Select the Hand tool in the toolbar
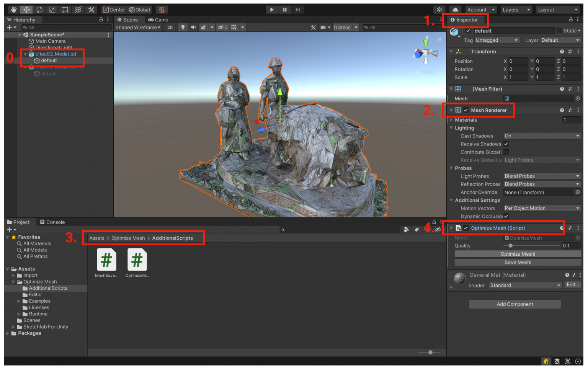The height and width of the screenshot is (369, 588). (13, 9)
